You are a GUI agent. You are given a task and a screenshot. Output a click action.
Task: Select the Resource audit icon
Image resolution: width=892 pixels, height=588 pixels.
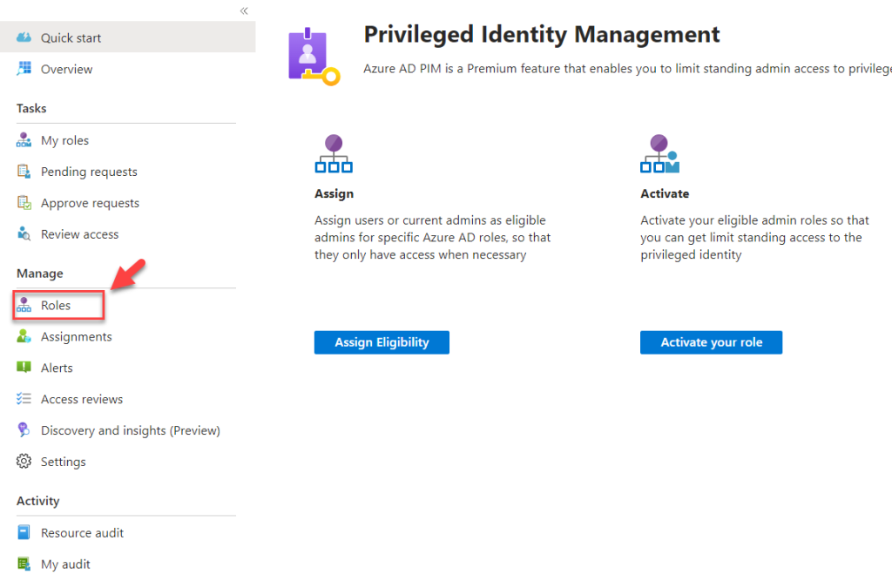23,532
